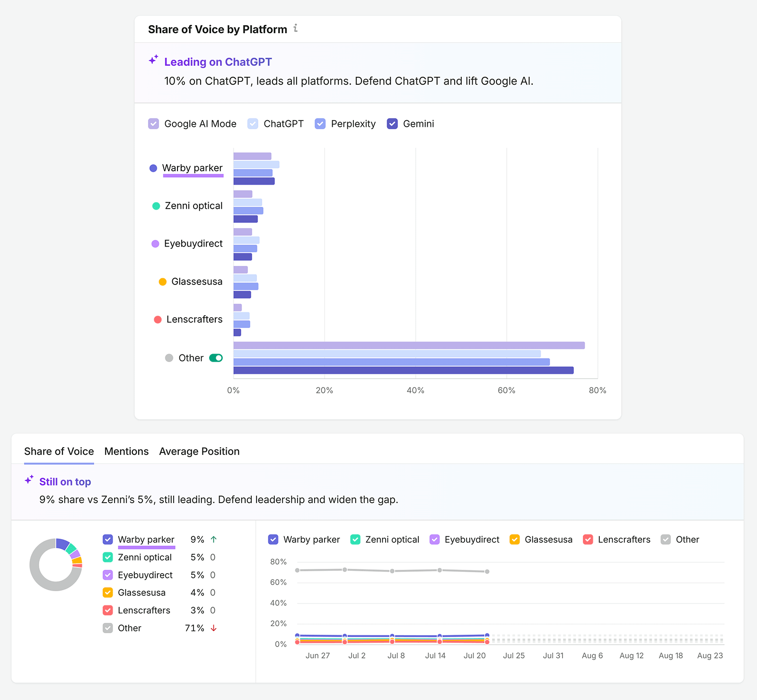Open the Share of Voice by Platform info icon

pyautogui.click(x=296, y=28)
